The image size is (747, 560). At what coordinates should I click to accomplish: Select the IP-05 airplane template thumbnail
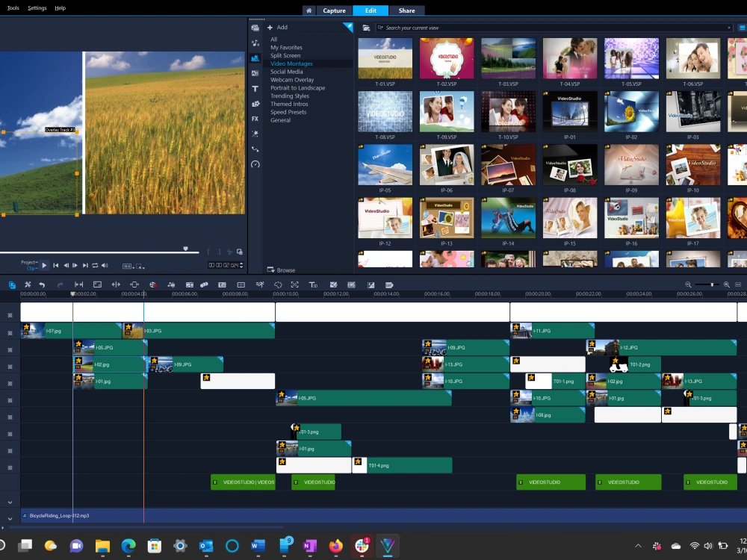click(385, 165)
